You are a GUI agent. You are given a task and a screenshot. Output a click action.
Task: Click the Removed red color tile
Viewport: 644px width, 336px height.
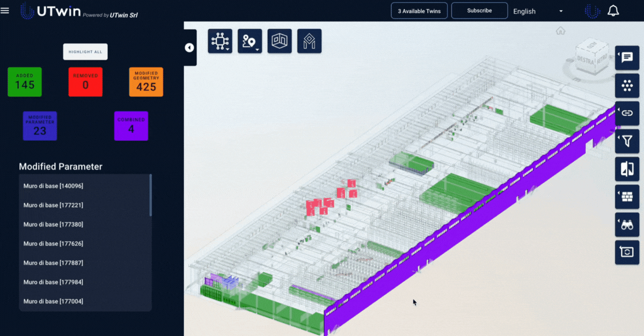coord(85,82)
